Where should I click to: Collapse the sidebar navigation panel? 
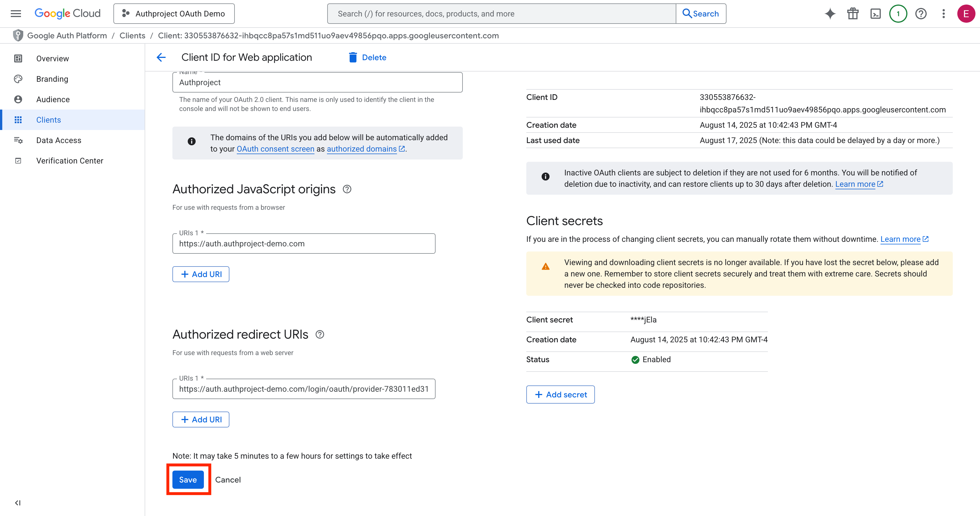(18, 503)
